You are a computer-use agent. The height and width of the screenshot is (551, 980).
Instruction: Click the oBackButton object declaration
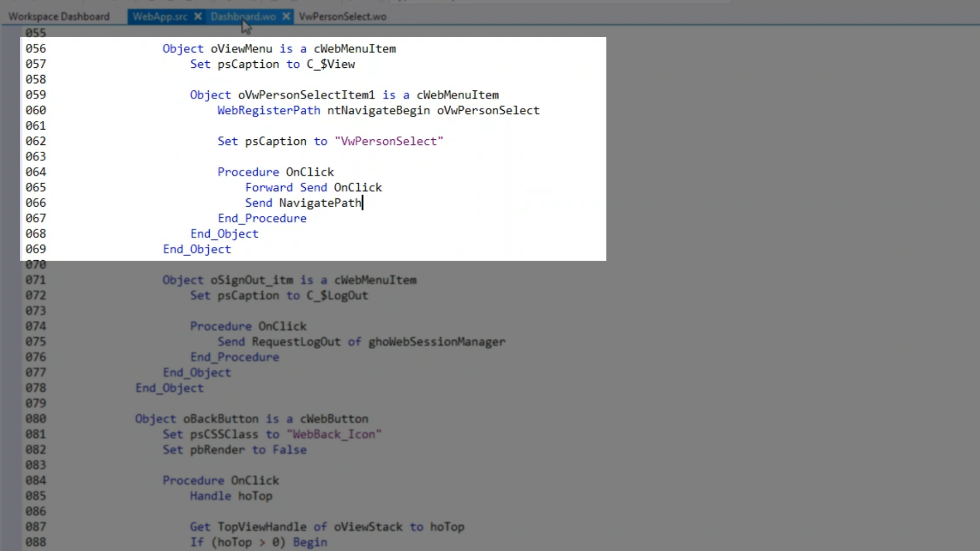[220, 419]
